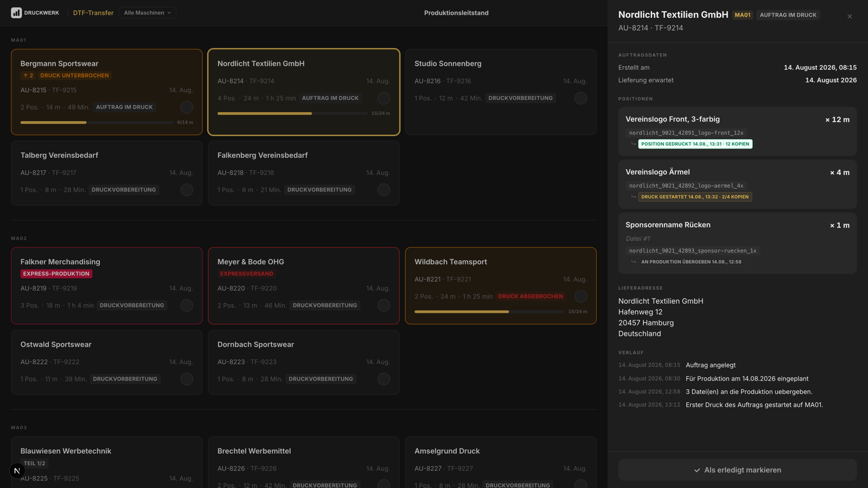868x488 pixels.
Task: Click the checkmark icon in Als erledigt markieren
Action: (697, 471)
